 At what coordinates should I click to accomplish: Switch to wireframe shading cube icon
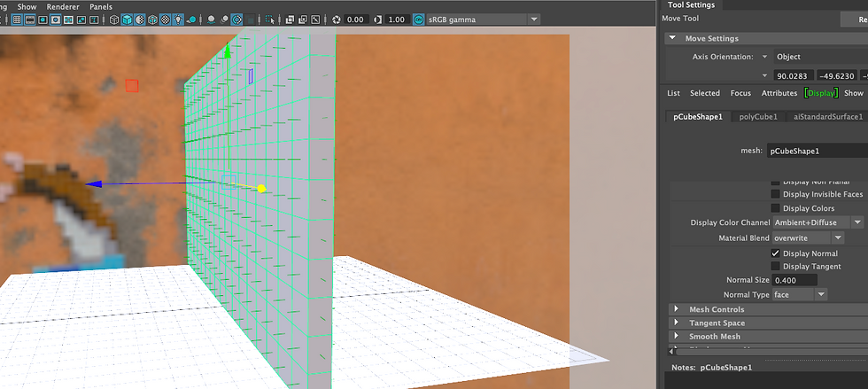(x=114, y=19)
